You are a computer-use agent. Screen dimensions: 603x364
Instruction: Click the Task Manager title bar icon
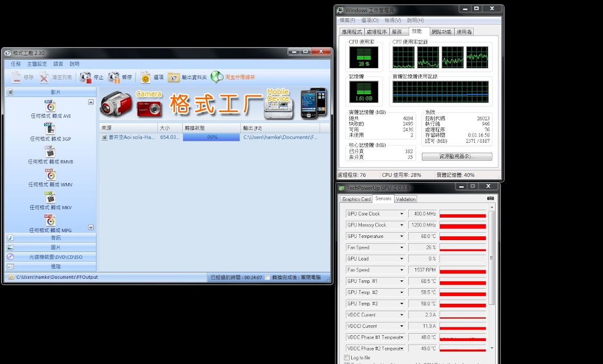340,10
